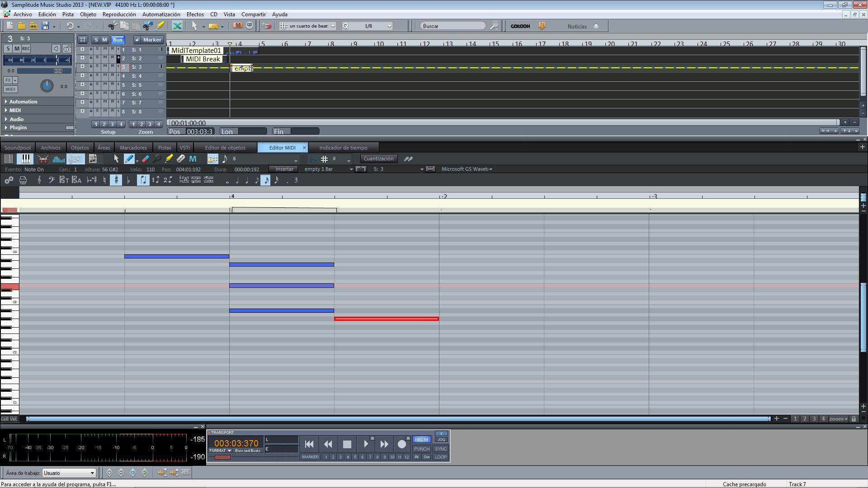Click the track 3 pan knob
The height and width of the screenshot is (488, 868).
pos(47,86)
